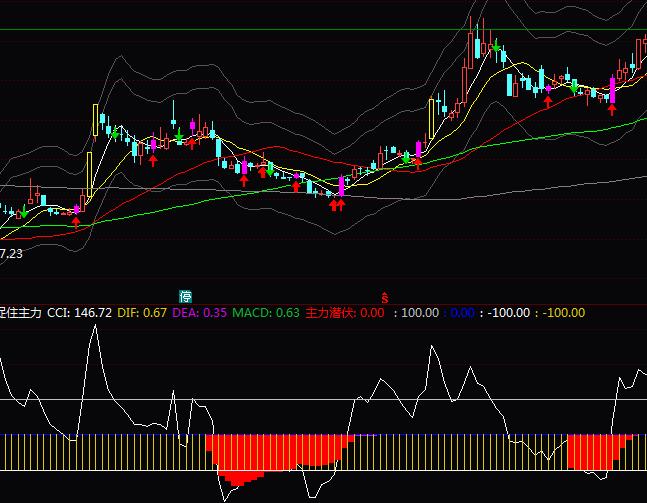Select the green star marker near price peak

click(x=496, y=45)
